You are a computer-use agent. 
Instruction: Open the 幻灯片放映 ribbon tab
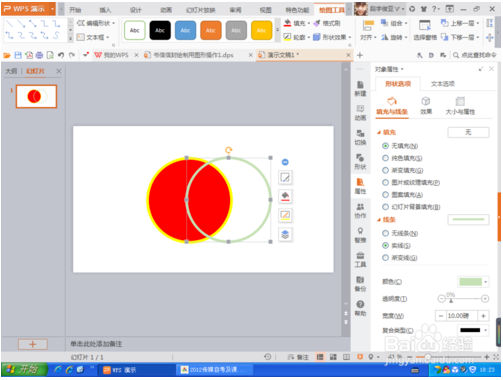[200, 10]
